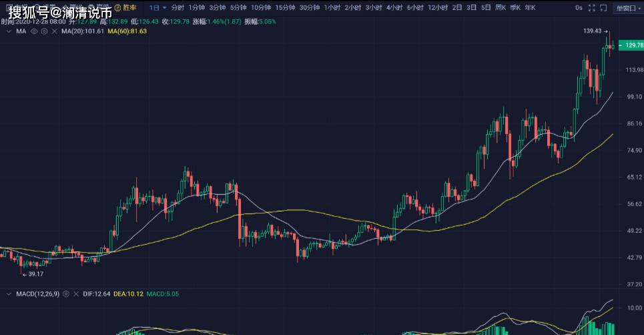Screen dimensions: 644x335
Task: Switch to the 15分钟 timeframe
Action: (284, 8)
